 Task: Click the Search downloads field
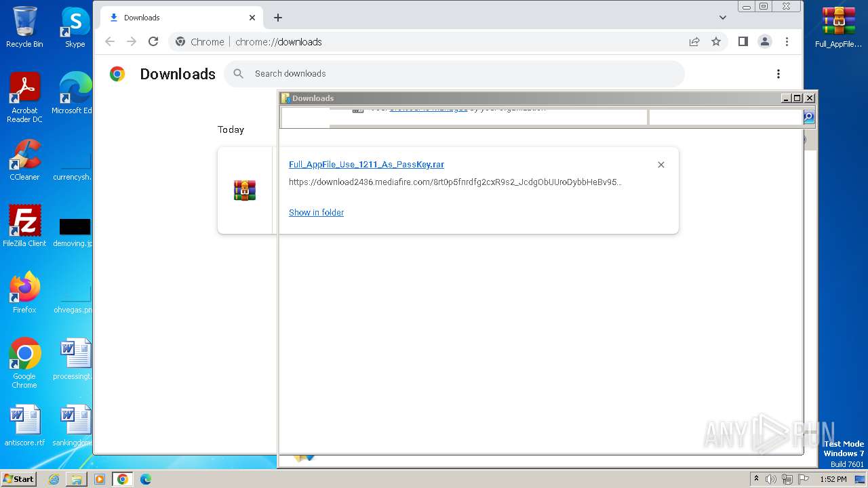click(x=454, y=74)
